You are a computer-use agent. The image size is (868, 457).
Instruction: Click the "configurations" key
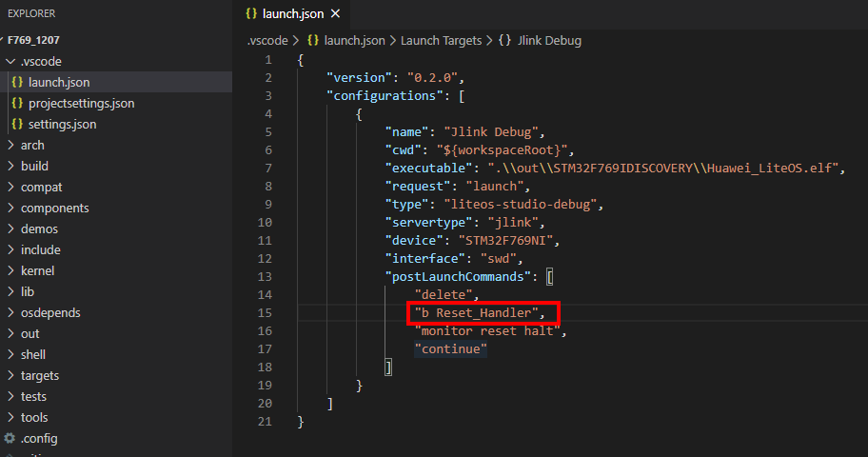click(385, 96)
